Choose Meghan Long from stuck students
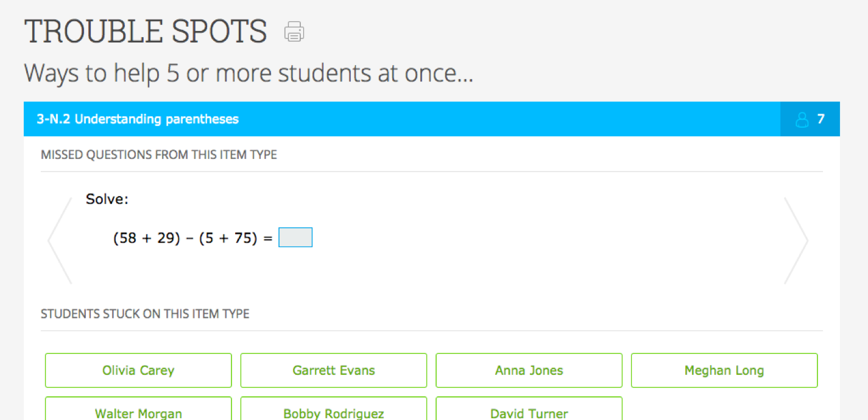This screenshot has height=420, width=868. tap(724, 370)
